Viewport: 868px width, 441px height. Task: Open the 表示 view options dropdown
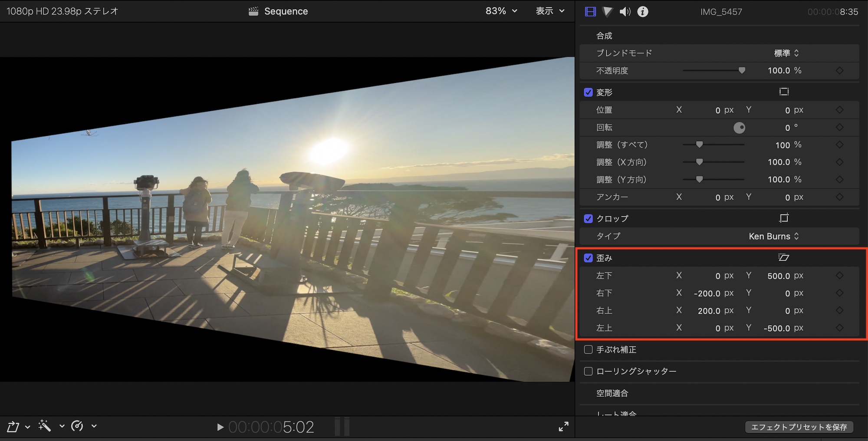pyautogui.click(x=550, y=11)
